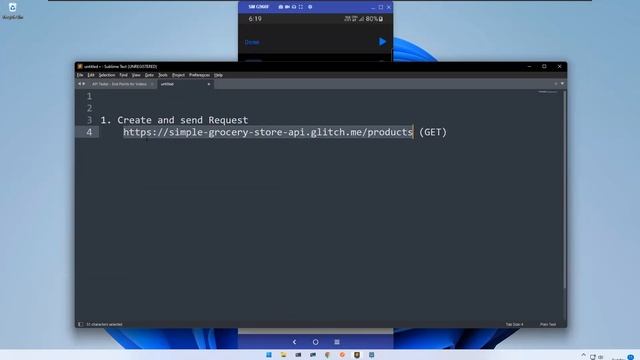This screenshot has width=640, height=360.
Task: Click the screenshot icon in phone mirror toolbar
Action: coord(280,7)
